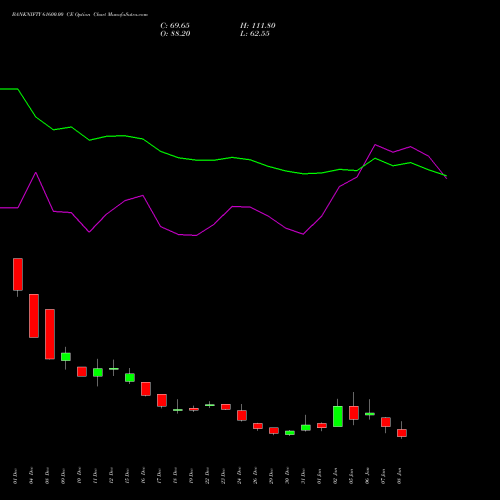Click the 22 Dec date label
500x500 pixels.
click(x=207, y=476)
